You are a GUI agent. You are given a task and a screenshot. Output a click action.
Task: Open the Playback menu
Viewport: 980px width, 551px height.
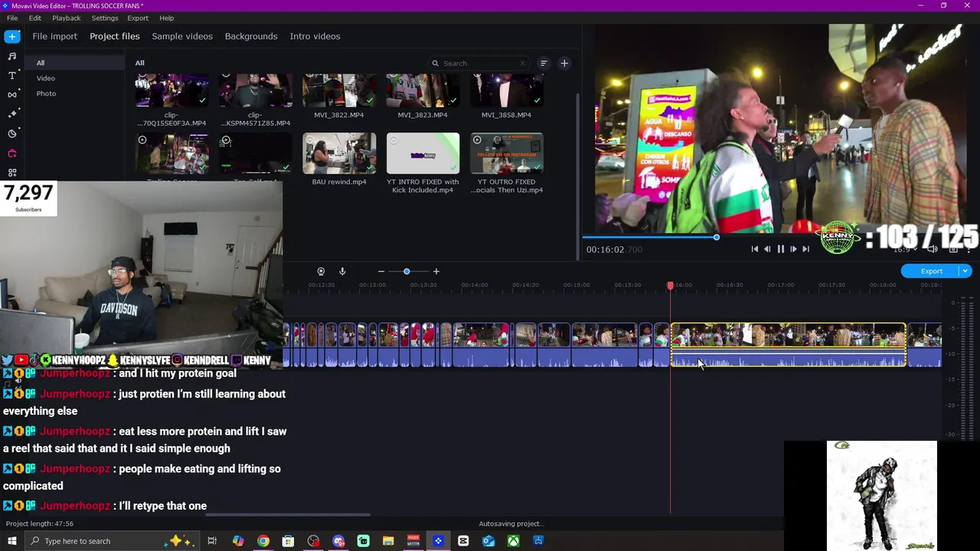point(67,18)
